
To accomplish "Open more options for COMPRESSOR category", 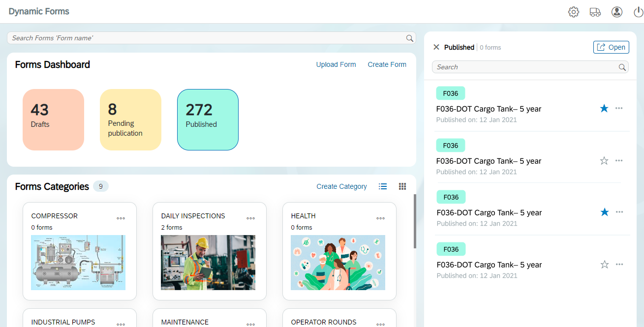I will pyautogui.click(x=121, y=218).
